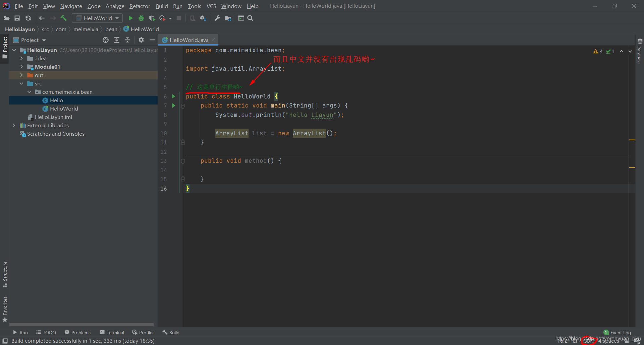Open Search Everywhere magnifier
644x345 pixels.
(250, 18)
